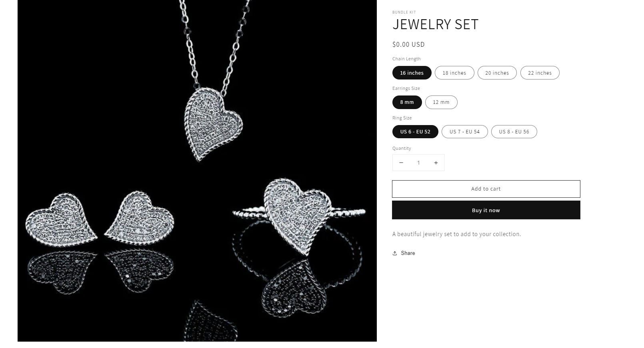
Task: Click the $0.00 USD price text
Action: [x=408, y=44]
